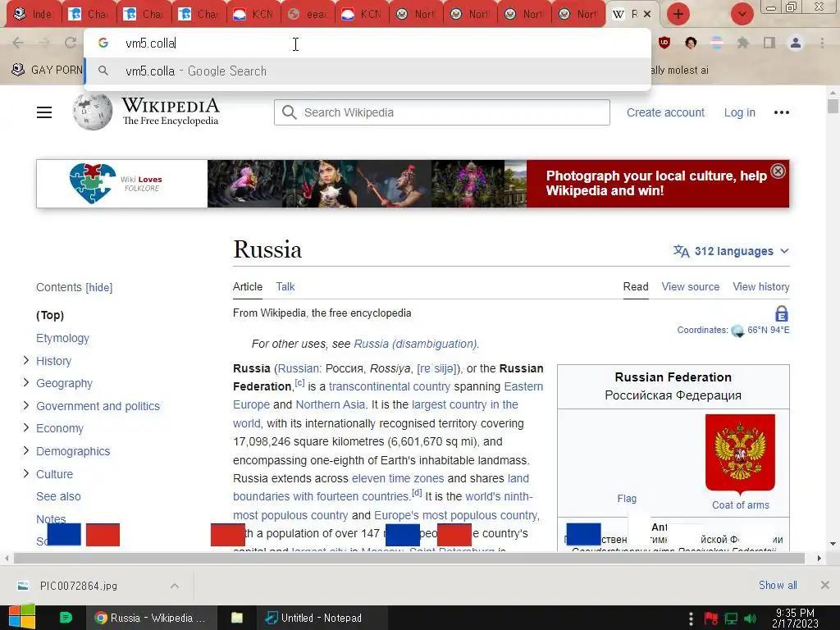Viewport: 840px width, 630px height.
Task: Switch to the first KCN browser tab
Action: click(x=253, y=14)
